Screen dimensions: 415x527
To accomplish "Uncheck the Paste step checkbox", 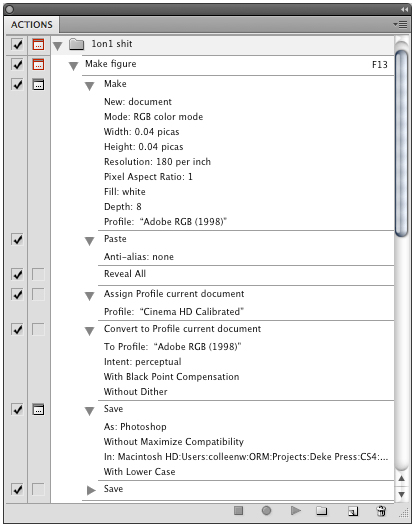I will point(17,239).
